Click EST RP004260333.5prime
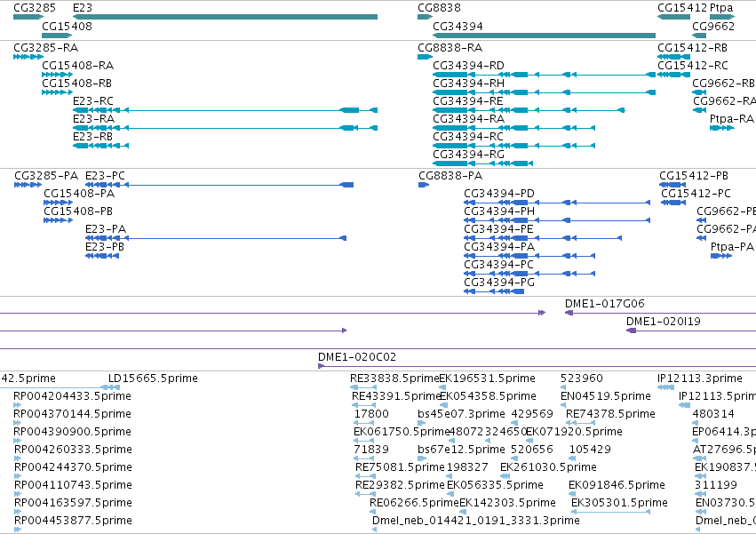 (x=73, y=450)
